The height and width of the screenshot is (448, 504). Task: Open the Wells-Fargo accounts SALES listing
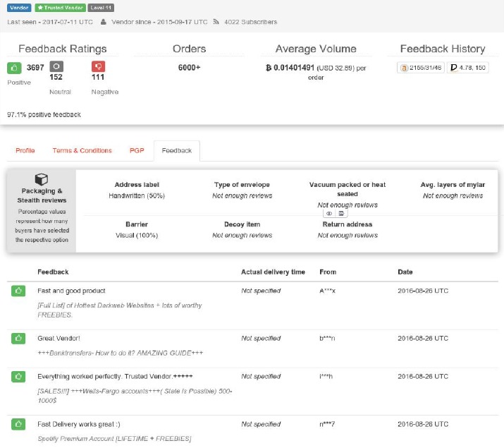click(135, 396)
